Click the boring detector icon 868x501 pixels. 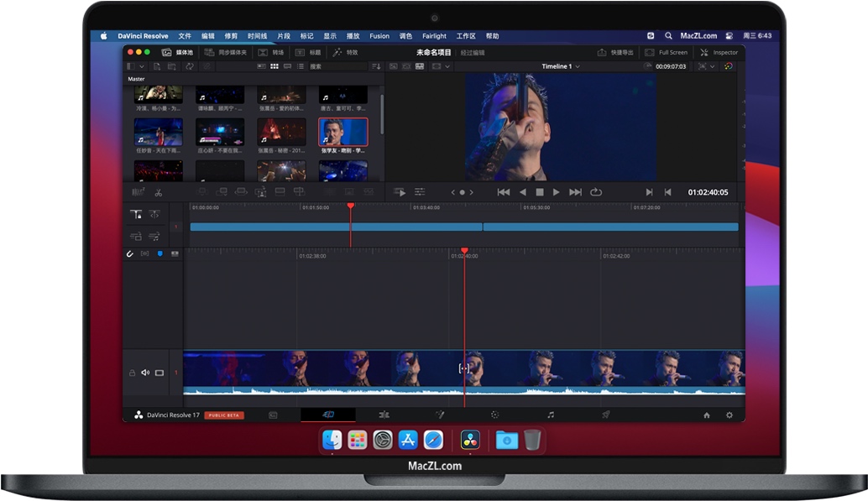point(138,192)
